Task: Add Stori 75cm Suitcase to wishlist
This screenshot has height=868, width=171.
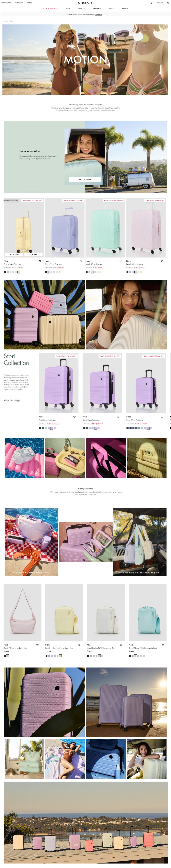Action: (x=74, y=417)
